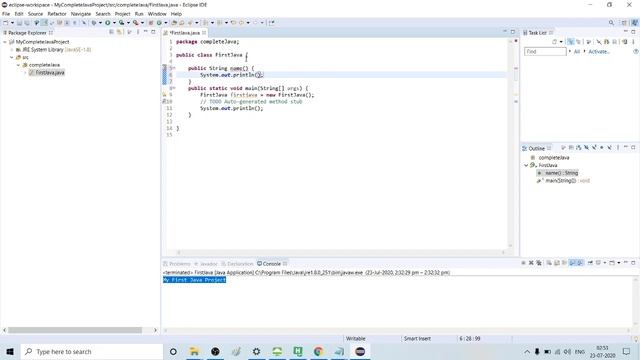The image size is (640, 360).
Task: Collapse the MyCompleteJavaProject tree node
Action: (x=4, y=42)
